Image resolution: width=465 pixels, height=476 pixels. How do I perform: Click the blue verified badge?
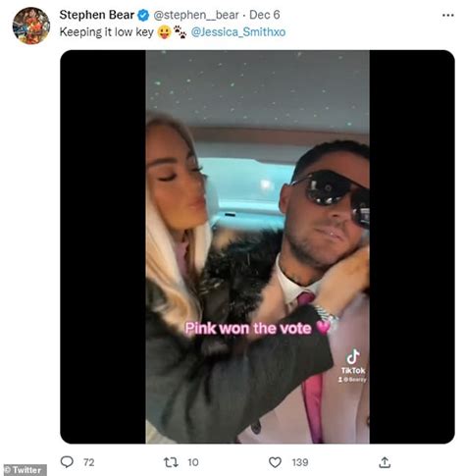tap(143, 15)
